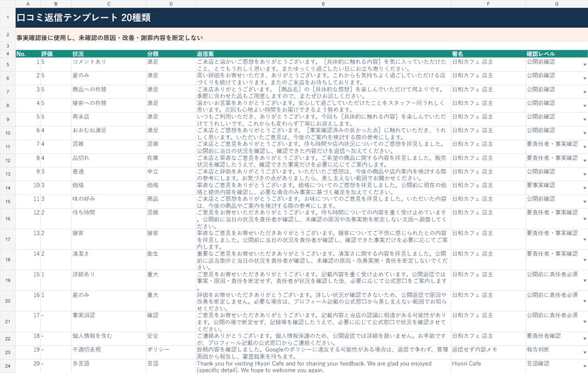The height and width of the screenshot is (373, 588).
Task: Select column B header
Action: click(x=56, y=4)
